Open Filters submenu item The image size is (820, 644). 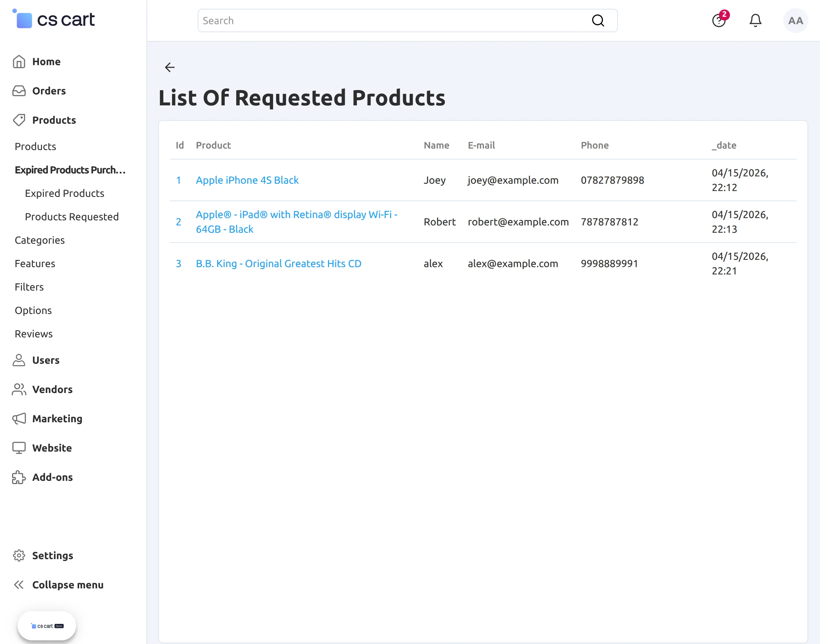click(29, 287)
